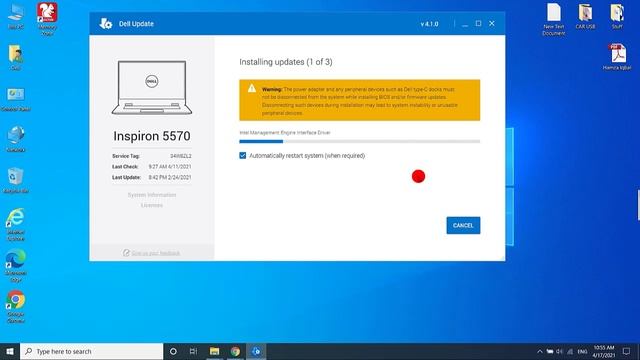Open the taskbar clock and date
Image resolution: width=640 pixels, height=360 pixels.
coord(604,351)
